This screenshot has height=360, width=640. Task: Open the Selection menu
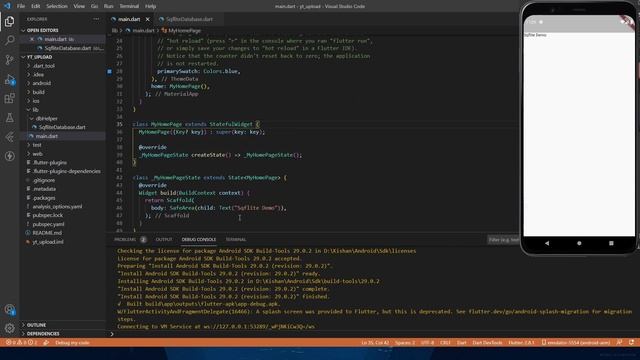pos(57,6)
